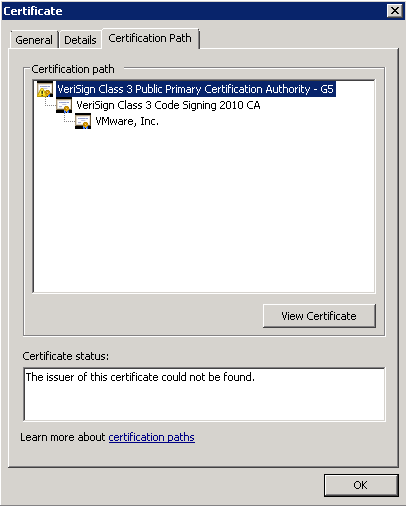
Task: Click the certificate status message text
Action: point(140,377)
